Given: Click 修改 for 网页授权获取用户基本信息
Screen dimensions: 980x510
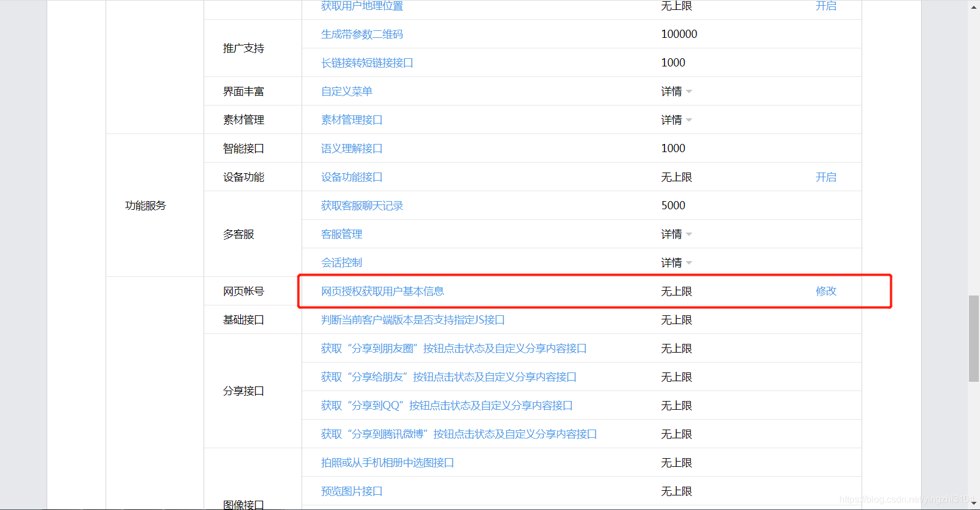Looking at the screenshot, I should point(826,291).
